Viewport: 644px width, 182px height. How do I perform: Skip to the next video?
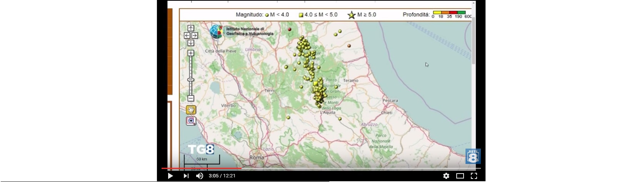tap(186, 176)
